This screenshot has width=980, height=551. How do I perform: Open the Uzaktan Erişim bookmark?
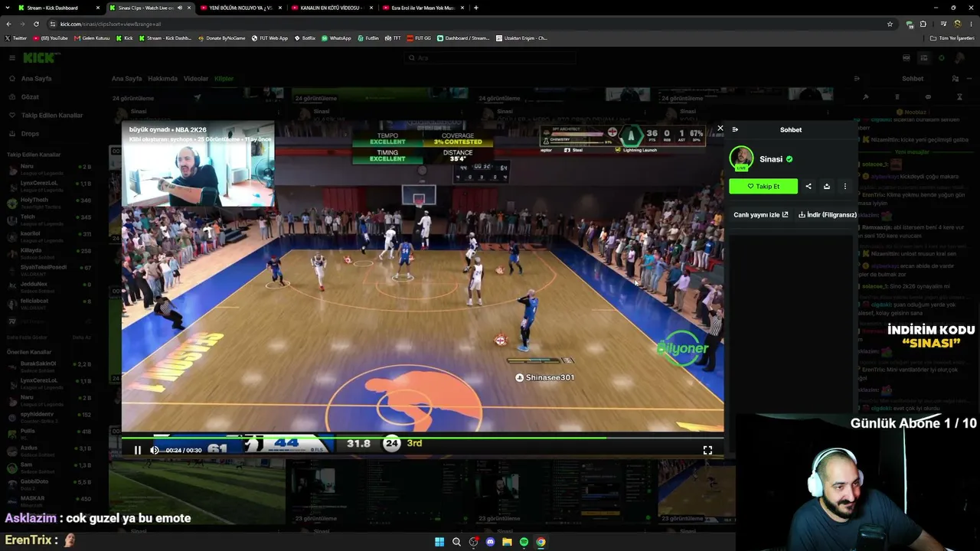click(521, 38)
